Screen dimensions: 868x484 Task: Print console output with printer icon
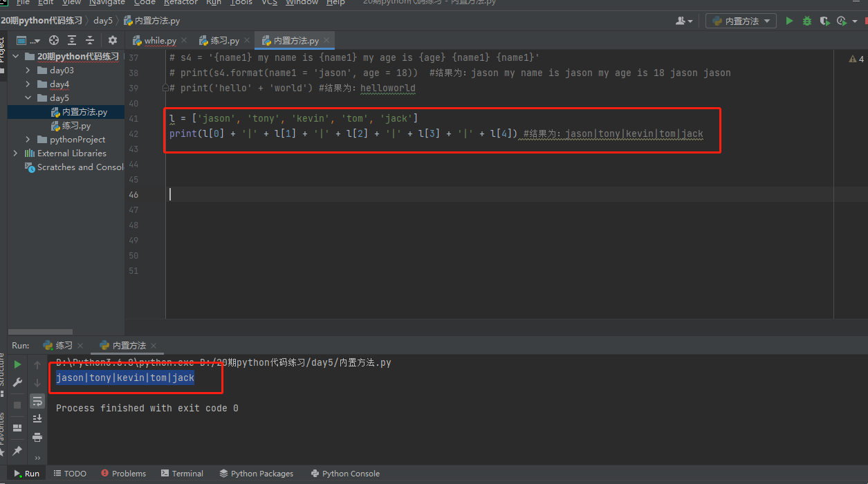click(37, 437)
